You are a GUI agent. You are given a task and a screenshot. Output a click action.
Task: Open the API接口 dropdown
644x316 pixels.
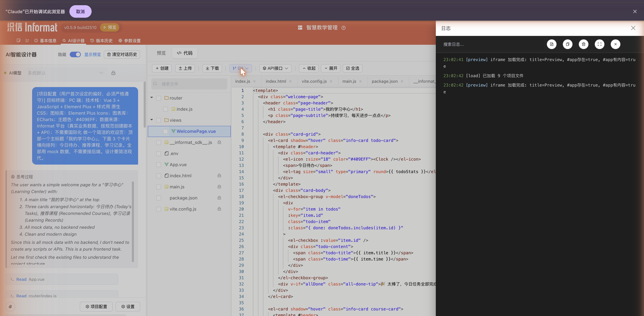275,68
